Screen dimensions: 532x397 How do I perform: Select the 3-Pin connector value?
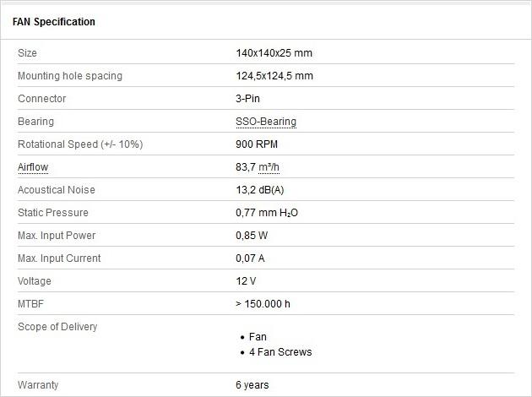point(247,98)
